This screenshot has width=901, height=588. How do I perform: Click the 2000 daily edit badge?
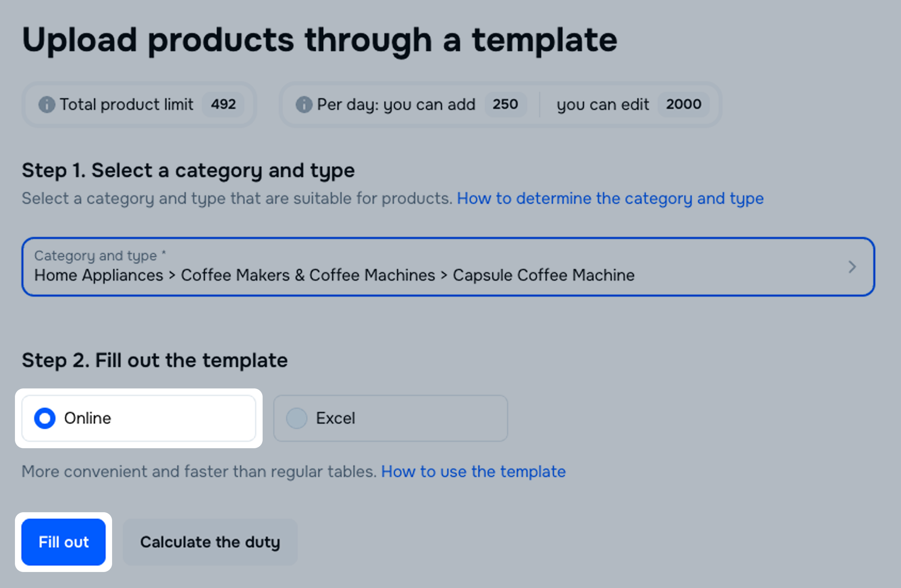coord(683,105)
